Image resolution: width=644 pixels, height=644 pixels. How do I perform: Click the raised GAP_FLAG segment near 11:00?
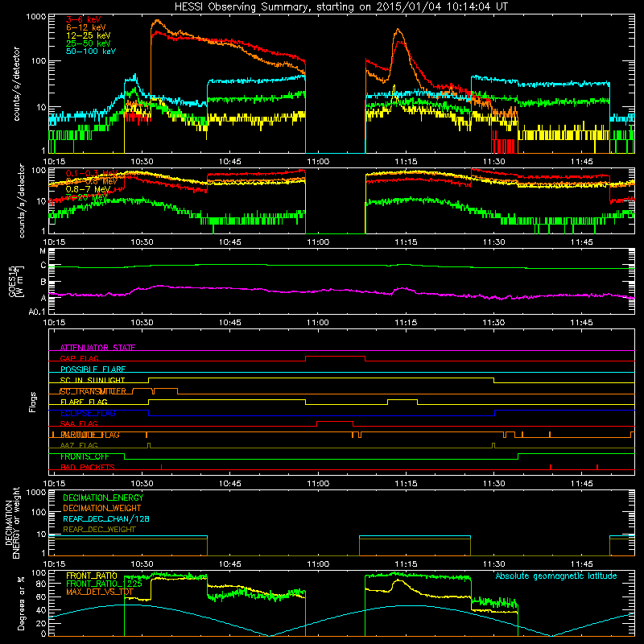click(335, 356)
